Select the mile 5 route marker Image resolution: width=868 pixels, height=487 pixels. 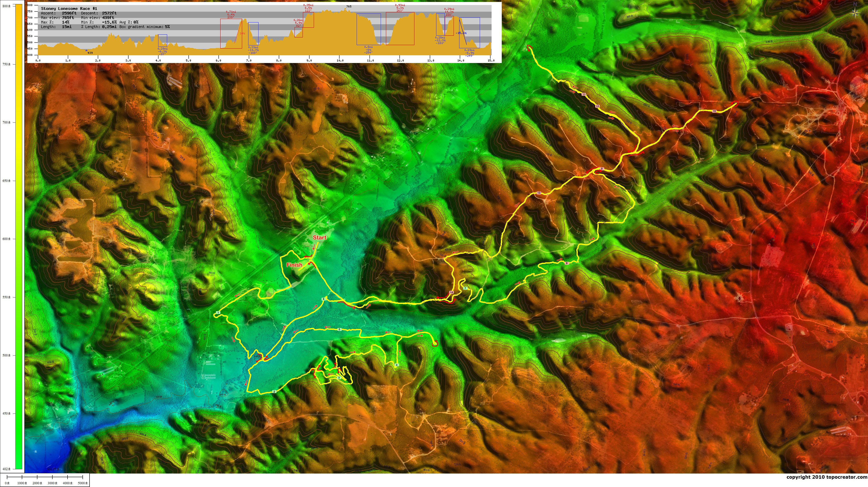339,329
